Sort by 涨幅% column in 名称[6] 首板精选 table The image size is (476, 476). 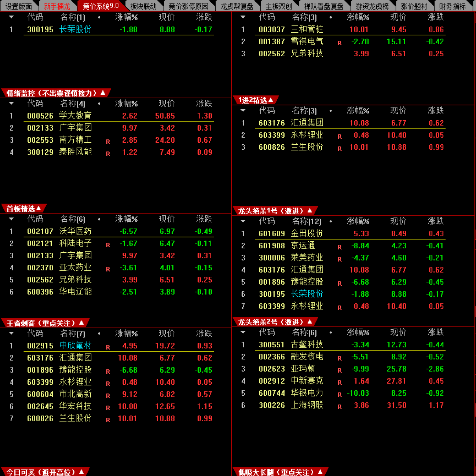coord(126,219)
